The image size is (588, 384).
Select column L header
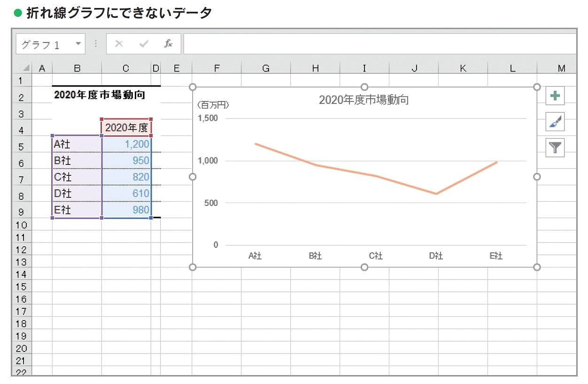[x=512, y=69]
